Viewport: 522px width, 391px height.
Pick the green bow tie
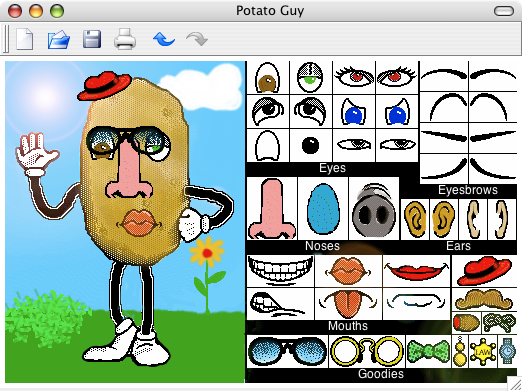coord(428,352)
